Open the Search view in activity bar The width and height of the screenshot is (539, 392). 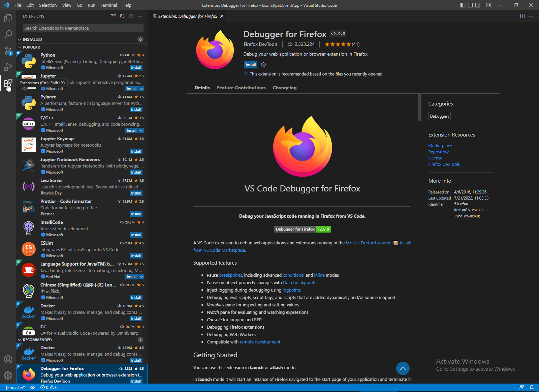(8, 34)
